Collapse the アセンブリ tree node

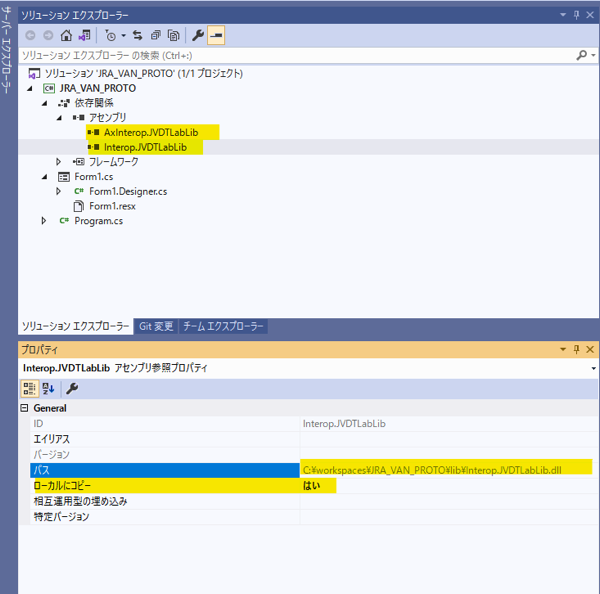(59, 118)
